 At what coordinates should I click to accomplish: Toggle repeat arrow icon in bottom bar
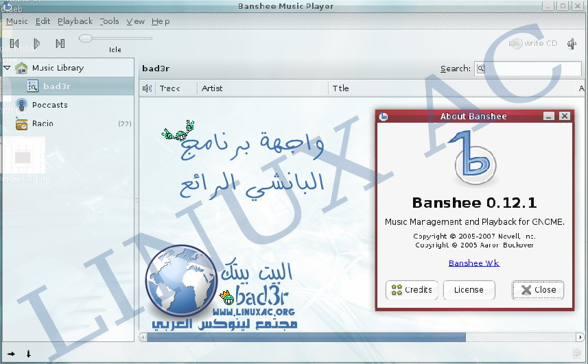11,354
